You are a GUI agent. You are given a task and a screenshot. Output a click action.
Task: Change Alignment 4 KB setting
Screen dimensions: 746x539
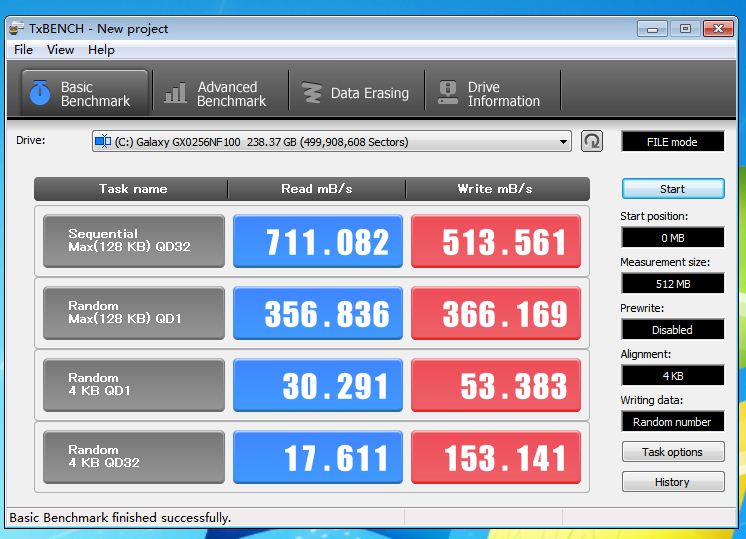pos(673,376)
